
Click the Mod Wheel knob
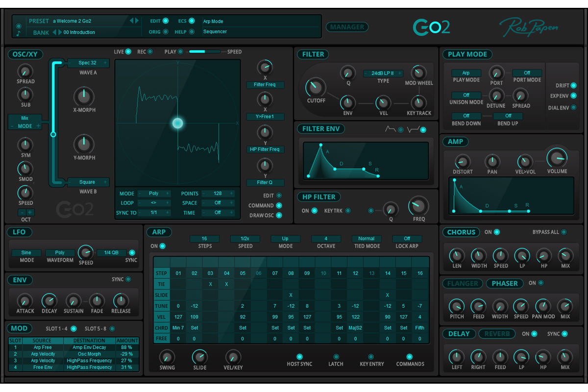[418, 73]
